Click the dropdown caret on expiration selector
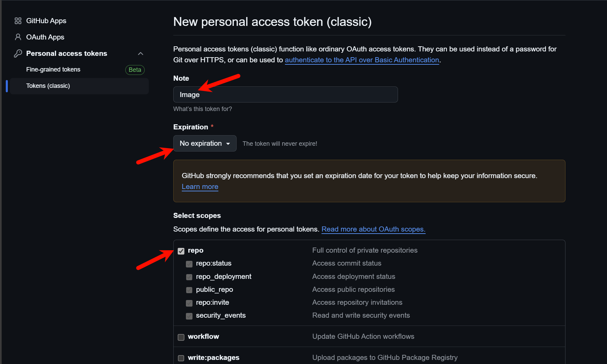 pos(228,144)
